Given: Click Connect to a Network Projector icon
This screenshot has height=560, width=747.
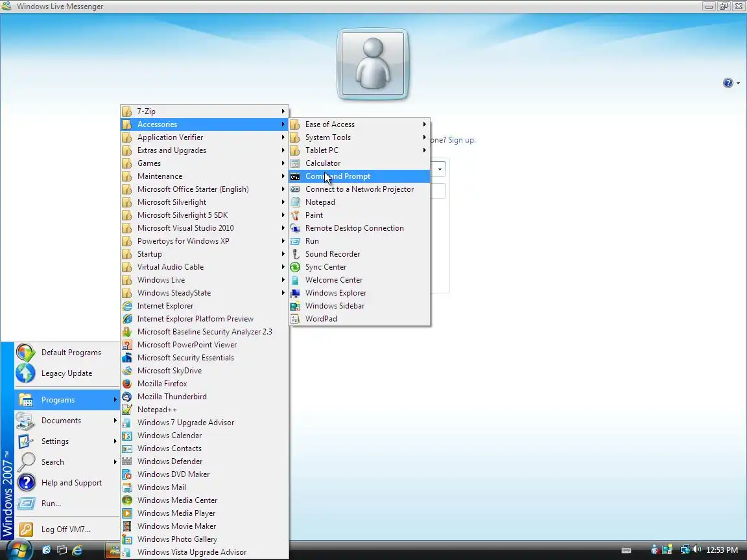Looking at the screenshot, I should [296, 189].
